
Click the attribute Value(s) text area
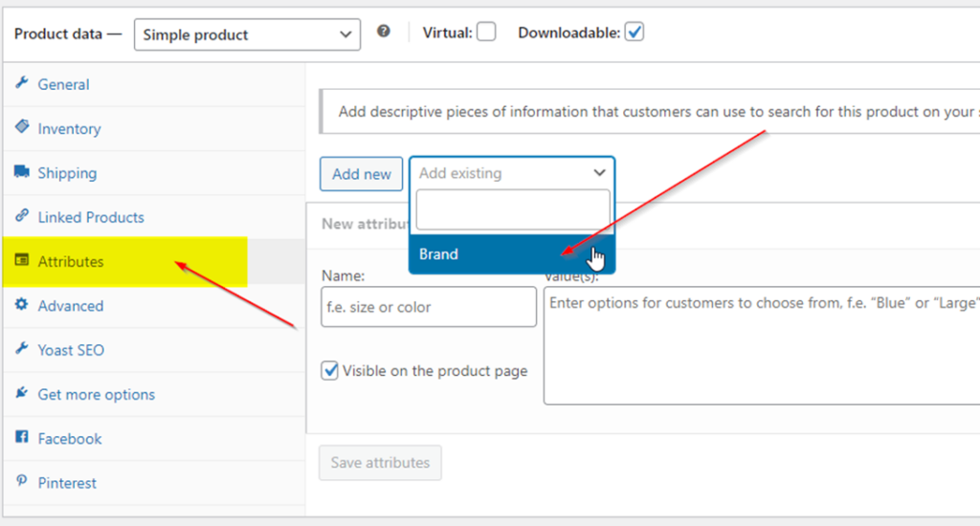[762, 345]
